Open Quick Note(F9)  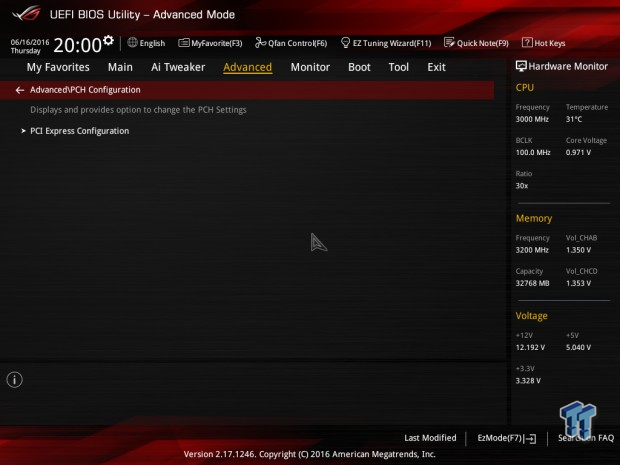coord(483,43)
